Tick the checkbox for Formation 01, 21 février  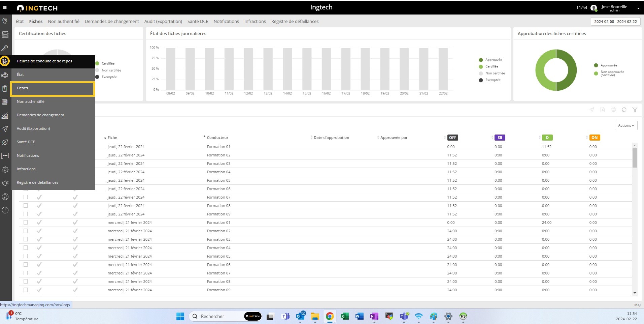(x=26, y=223)
